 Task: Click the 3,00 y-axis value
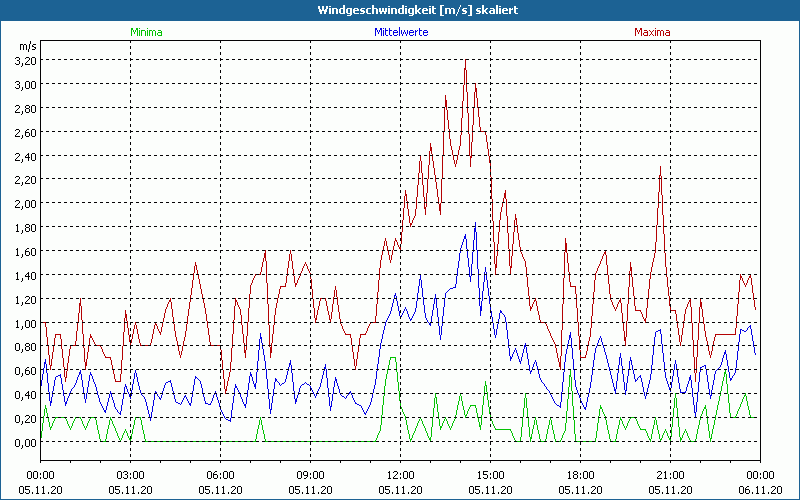pyautogui.click(x=26, y=85)
